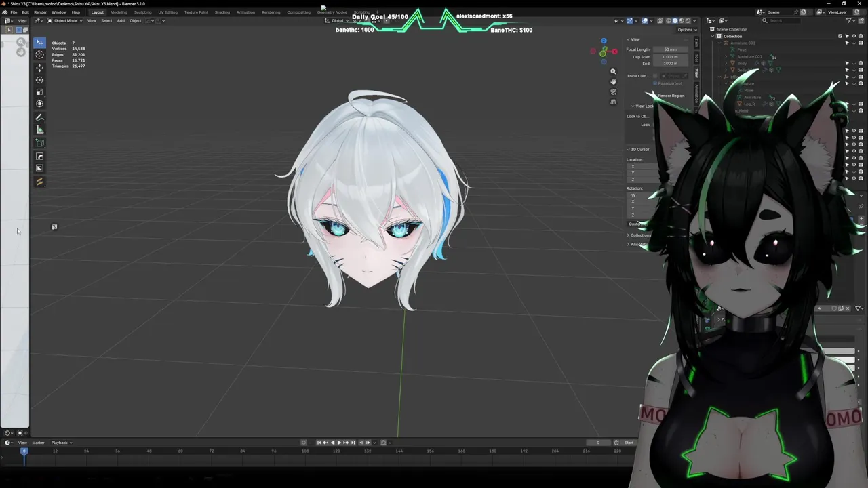Image resolution: width=868 pixels, height=488 pixels.
Task: Open the Playback dropdown in the timeline
Action: point(61,443)
